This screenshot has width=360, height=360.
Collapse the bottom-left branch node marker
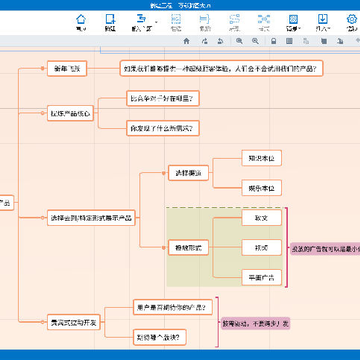42,322
